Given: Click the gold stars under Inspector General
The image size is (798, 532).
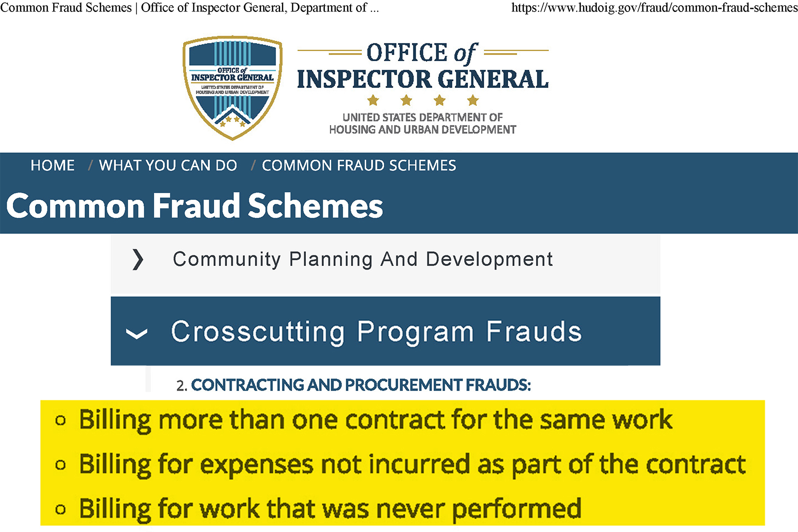Looking at the screenshot, I should click(x=423, y=101).
